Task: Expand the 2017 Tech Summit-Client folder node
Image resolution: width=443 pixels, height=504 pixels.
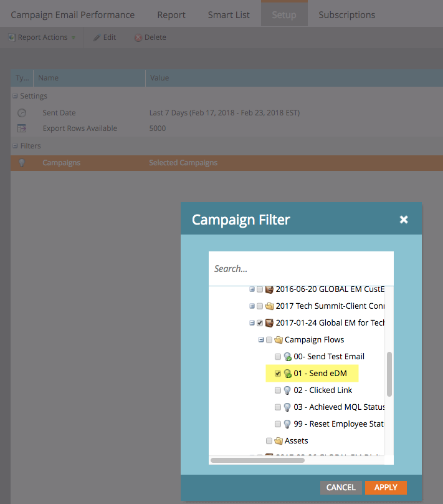Action: pyautogui.click(x=252, y=306)
